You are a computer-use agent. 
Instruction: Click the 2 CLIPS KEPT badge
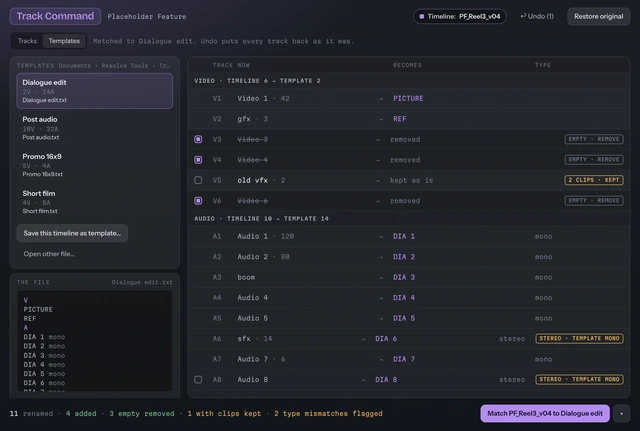[x=594, y=180]
